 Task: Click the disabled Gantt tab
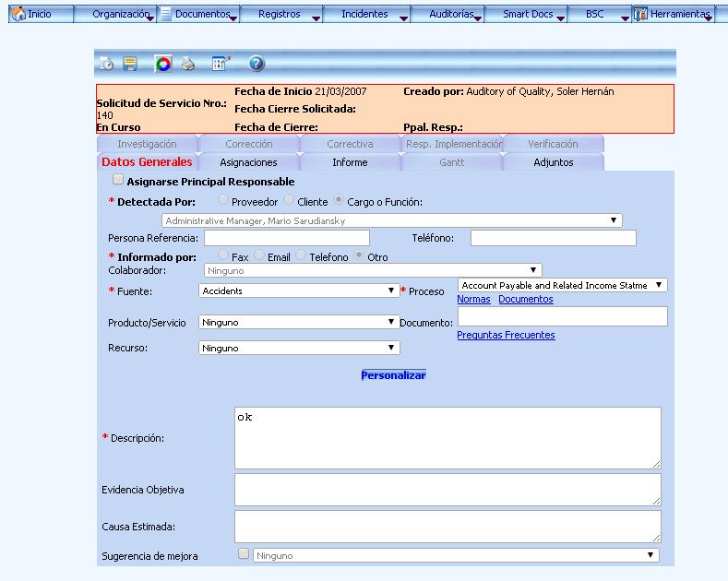pos(451,162)
